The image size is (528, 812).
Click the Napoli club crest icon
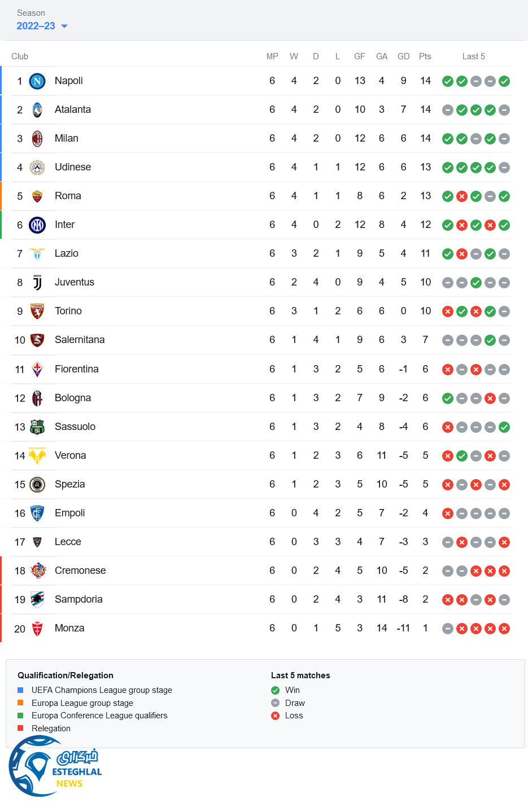(37, 81)
